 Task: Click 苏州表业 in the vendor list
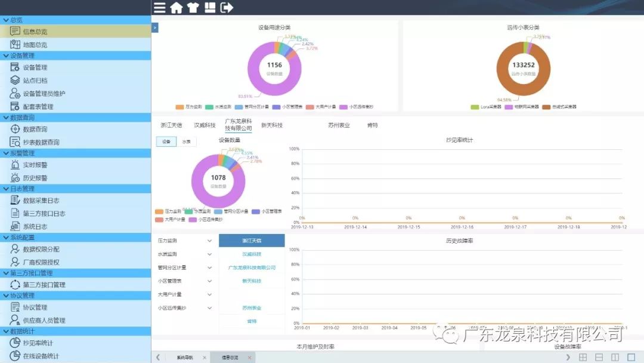coord(252,308)
